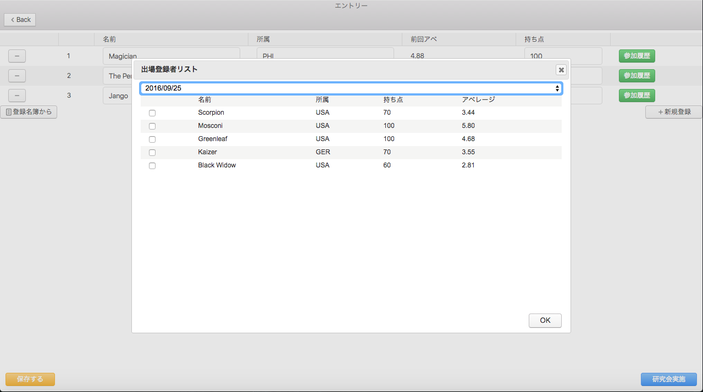703x392 pixels.
Task: Click the Jango name field
Action: (x=117, y=96)
